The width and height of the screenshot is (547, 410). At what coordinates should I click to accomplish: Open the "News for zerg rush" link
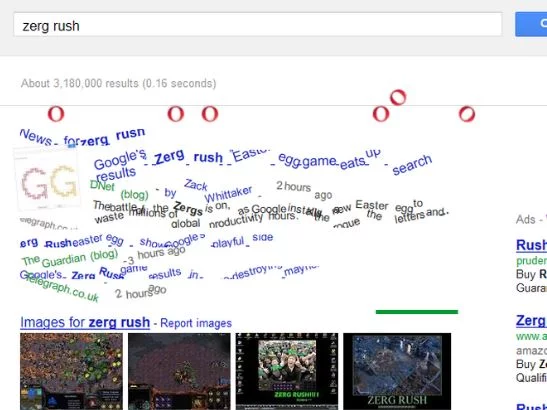click(82, 137)
